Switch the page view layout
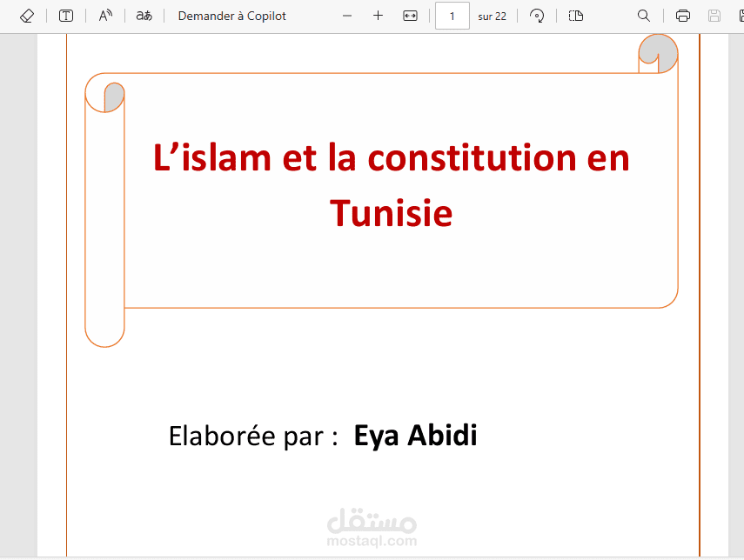This screenshot has width=744, height=560. (575, 16)
